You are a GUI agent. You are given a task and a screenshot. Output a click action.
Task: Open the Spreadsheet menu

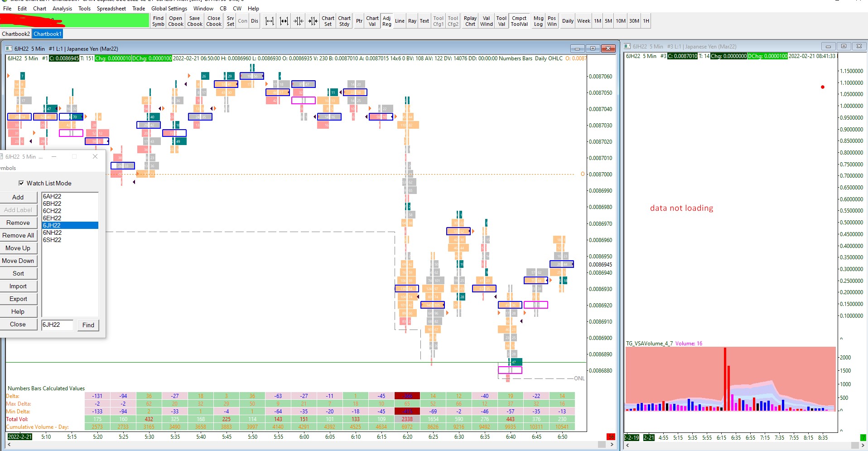(111, 8)
